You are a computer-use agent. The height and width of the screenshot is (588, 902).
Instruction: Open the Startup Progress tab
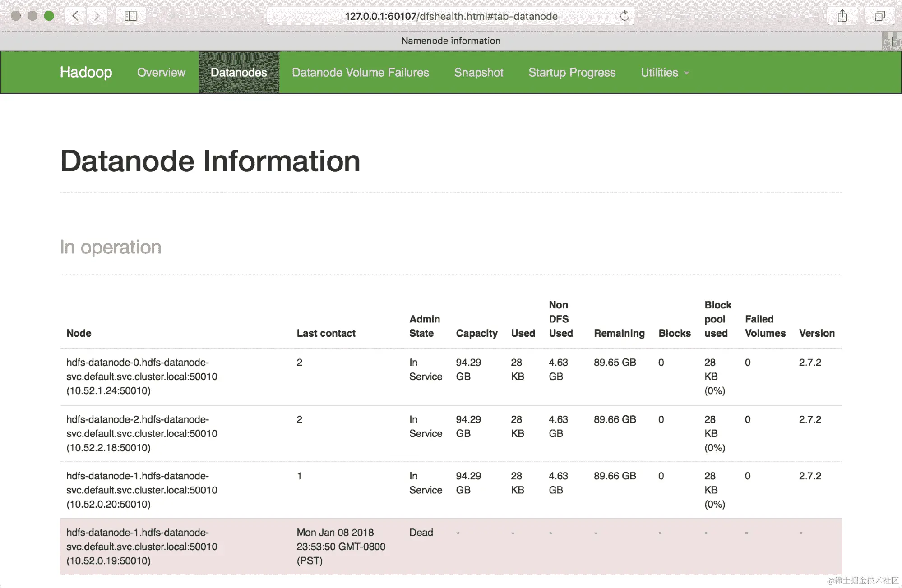(572, 73)
